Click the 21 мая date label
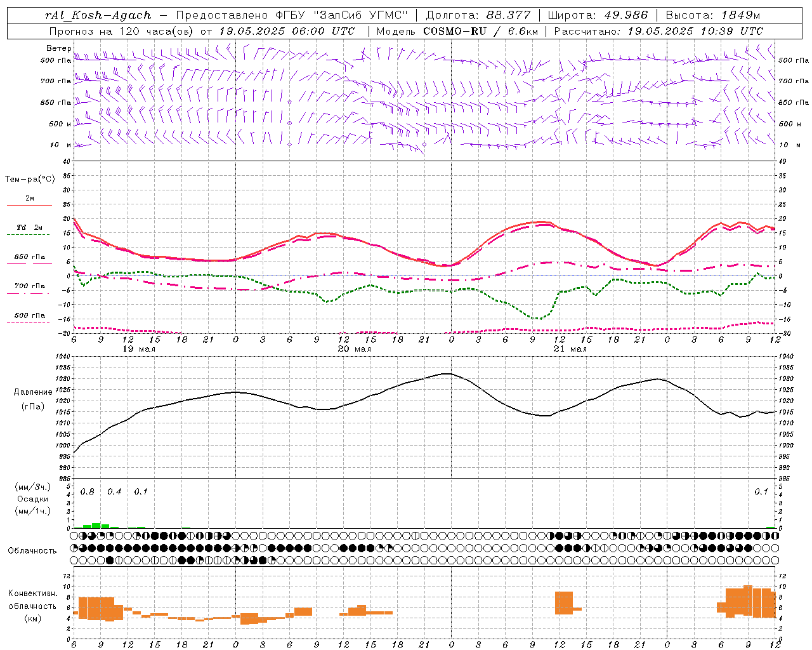Image resolution: width=812 pixels, height=650 pixels. (570, 349)
